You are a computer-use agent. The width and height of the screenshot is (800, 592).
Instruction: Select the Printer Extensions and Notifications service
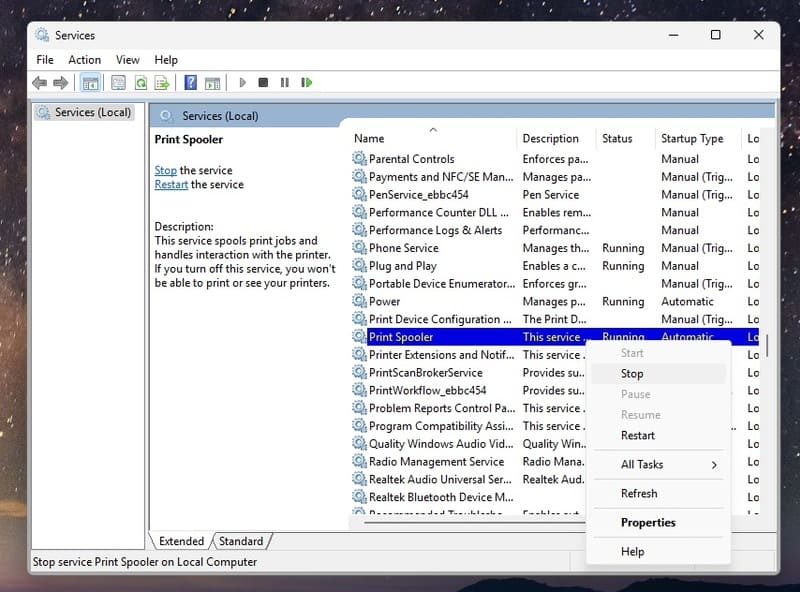click(x=441, y=355)
